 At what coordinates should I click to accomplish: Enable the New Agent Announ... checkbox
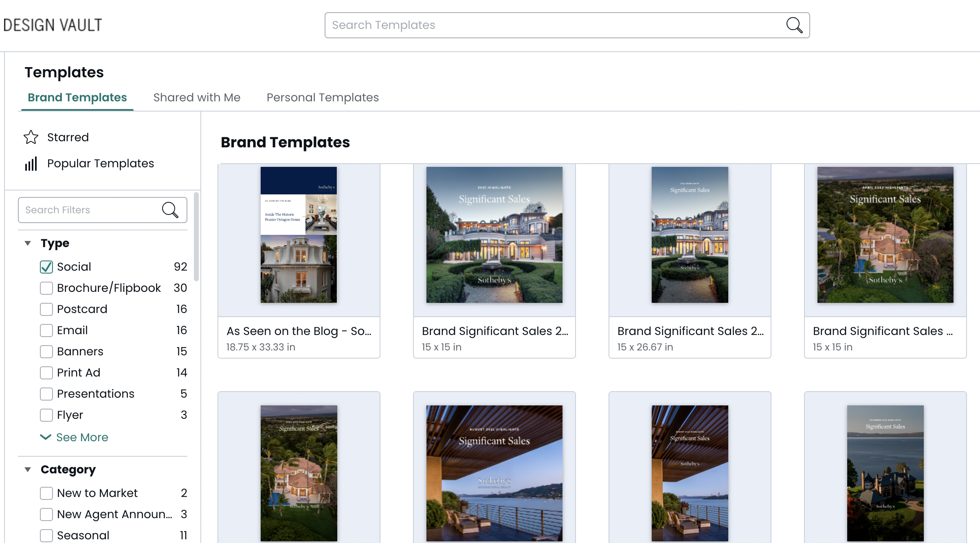click(46, 515)
